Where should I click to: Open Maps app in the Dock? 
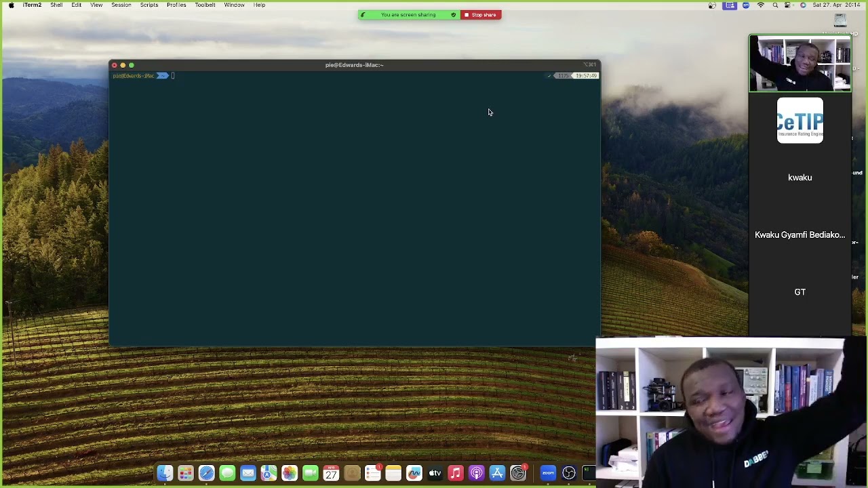(269, 473)
